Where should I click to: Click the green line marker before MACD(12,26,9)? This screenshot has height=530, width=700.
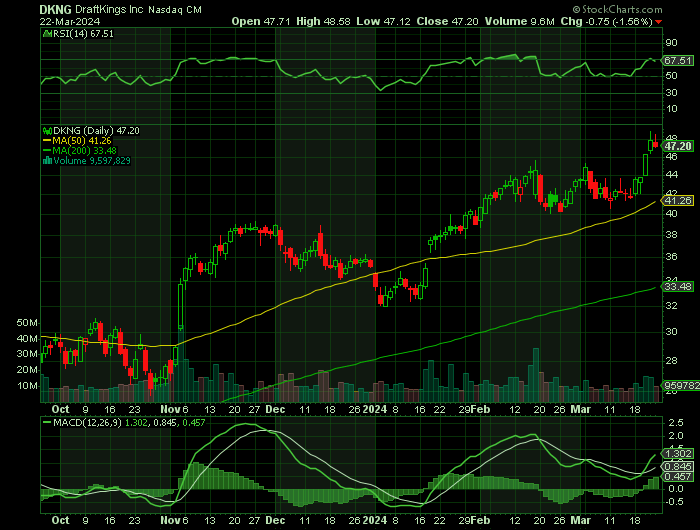pos(47,422)
